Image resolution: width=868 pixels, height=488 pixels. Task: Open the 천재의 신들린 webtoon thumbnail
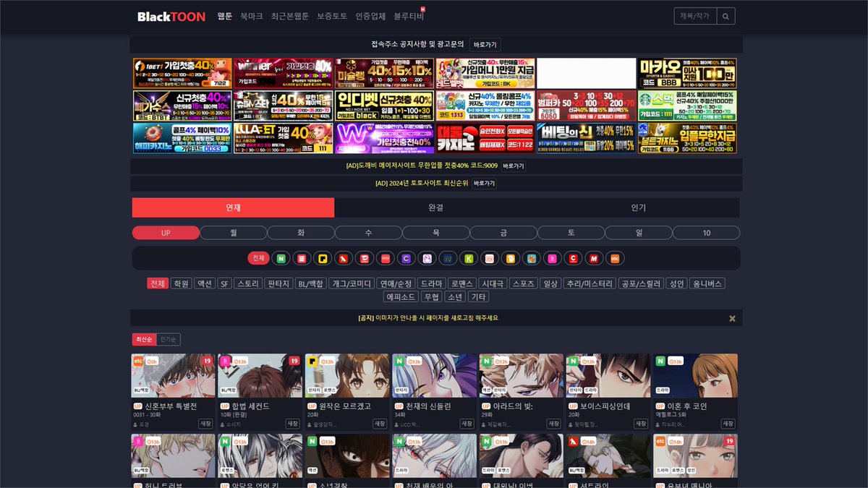click(x=434, y=375)
